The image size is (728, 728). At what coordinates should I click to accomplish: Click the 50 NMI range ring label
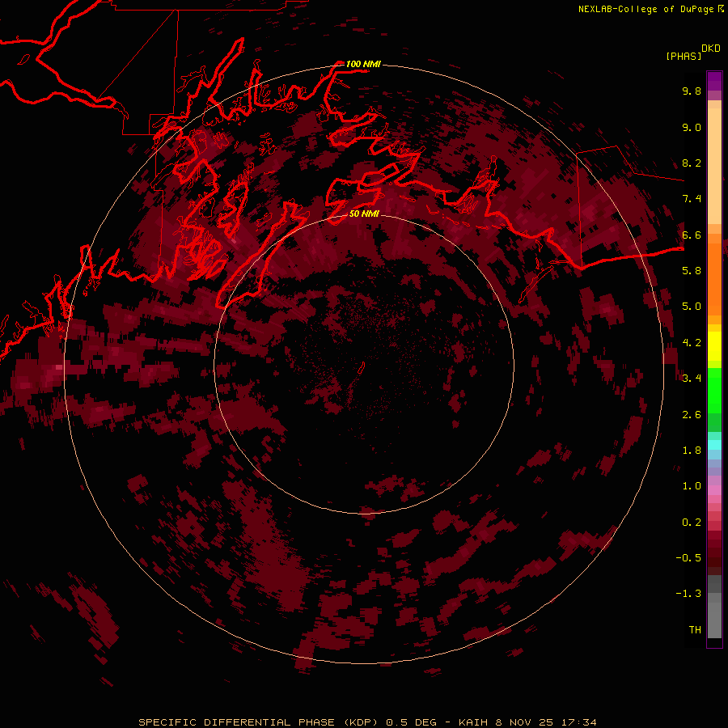[364, 214]
